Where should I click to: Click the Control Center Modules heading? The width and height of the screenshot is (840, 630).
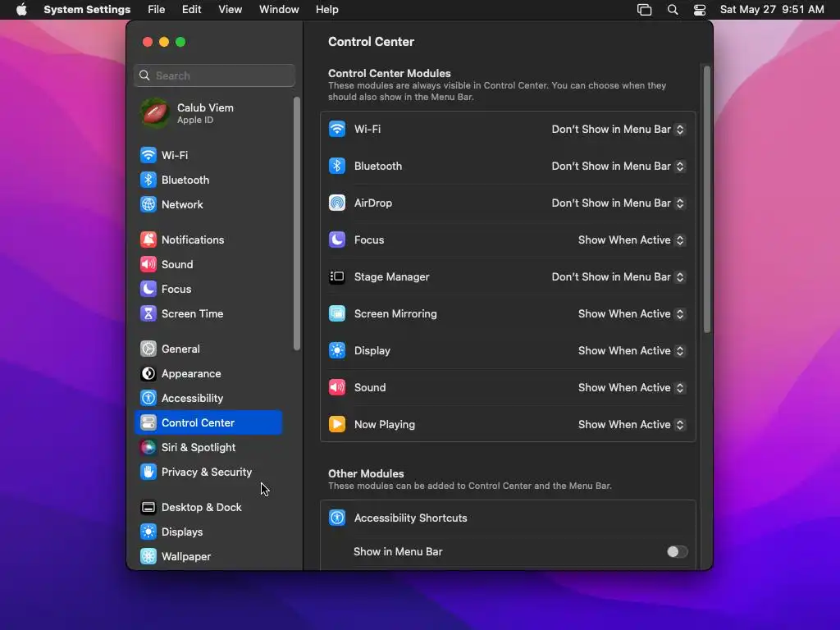coord(390,73)
